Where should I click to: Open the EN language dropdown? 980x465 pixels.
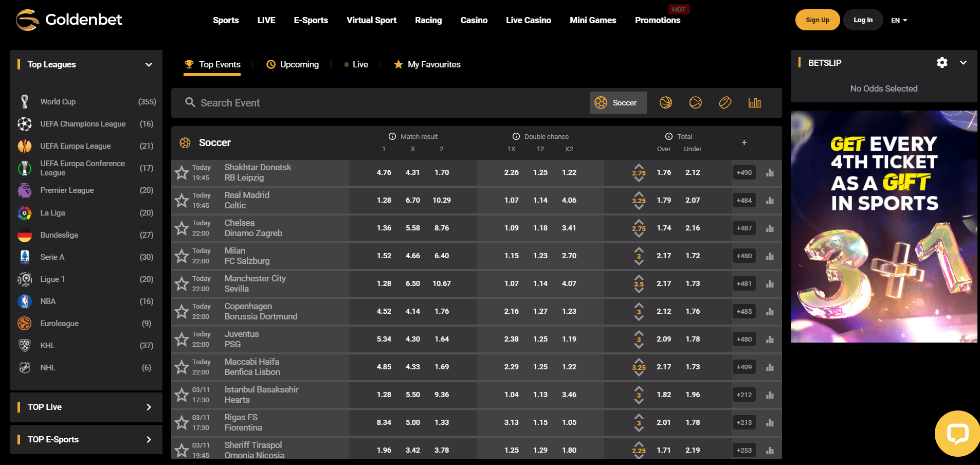pos(899,20)
